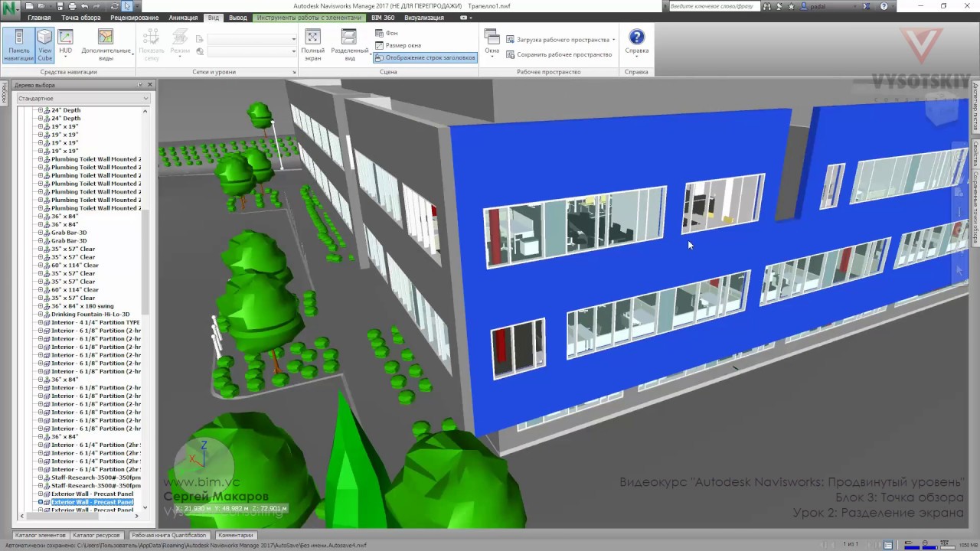Open the quick access toolbar customize arrow
Screen dimensions: 980x551
tap(139, 6)
